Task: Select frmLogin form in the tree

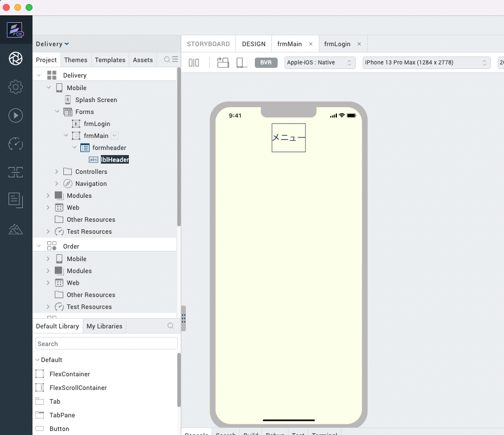Action: point(97,124)
